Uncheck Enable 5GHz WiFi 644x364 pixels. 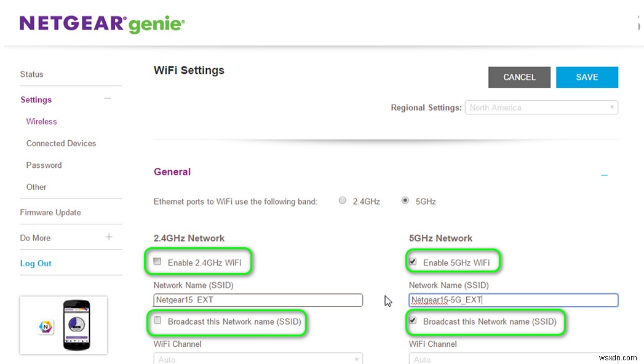413,261
